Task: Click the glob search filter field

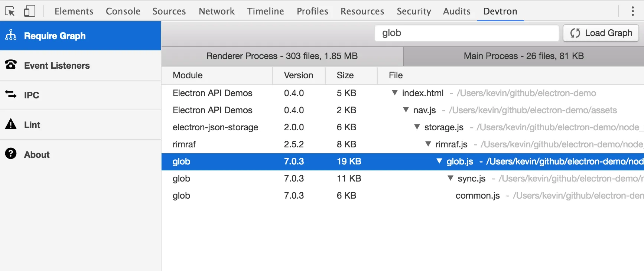Action: coord(466,33)
